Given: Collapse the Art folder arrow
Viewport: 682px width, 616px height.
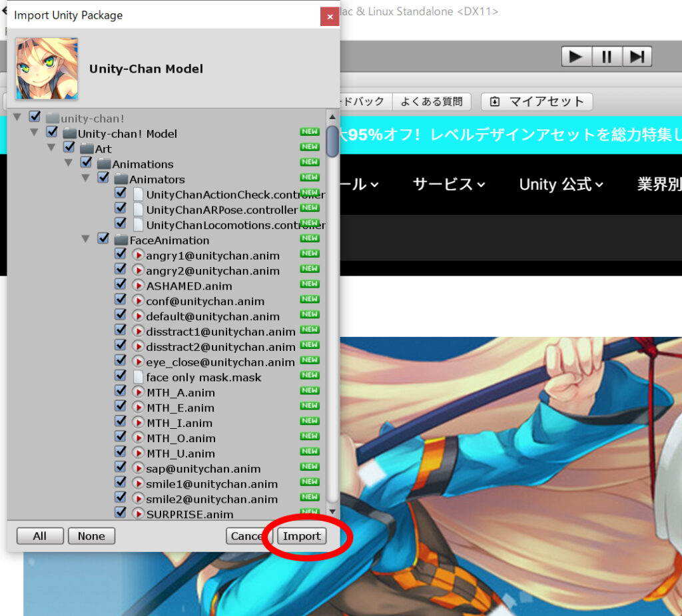Looking at the screenshot, I should (51, 147).
